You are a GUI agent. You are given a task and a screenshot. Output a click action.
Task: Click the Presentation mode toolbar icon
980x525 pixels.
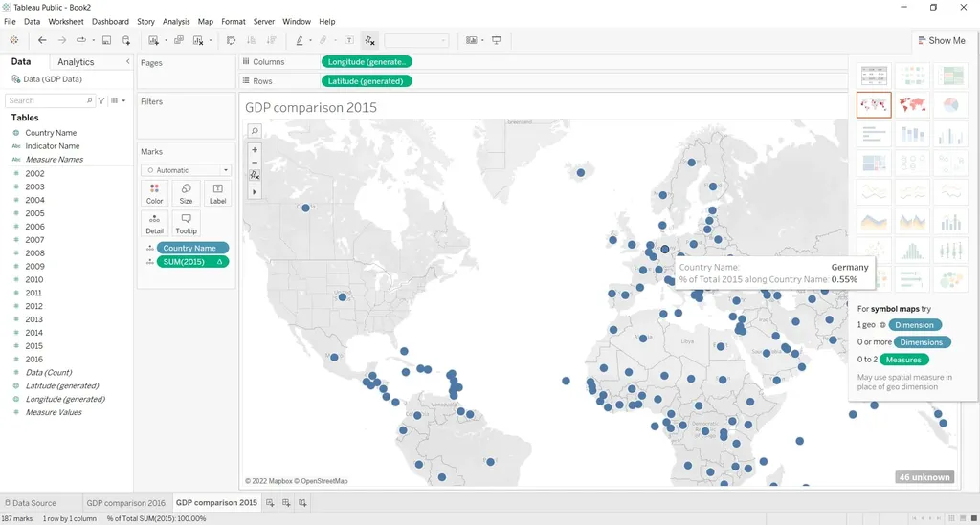(497, 40)
